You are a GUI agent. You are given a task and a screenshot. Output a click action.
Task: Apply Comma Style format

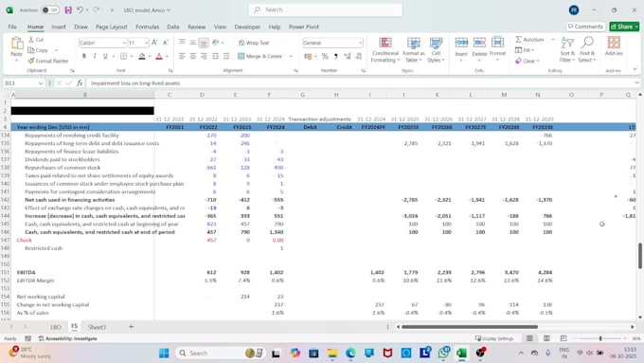point(335,56)
